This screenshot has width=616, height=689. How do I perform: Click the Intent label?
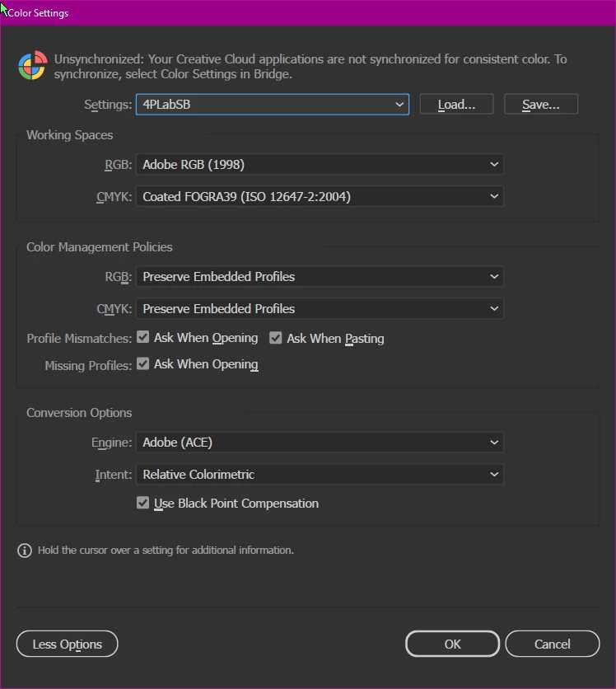[x=114, y=475]
